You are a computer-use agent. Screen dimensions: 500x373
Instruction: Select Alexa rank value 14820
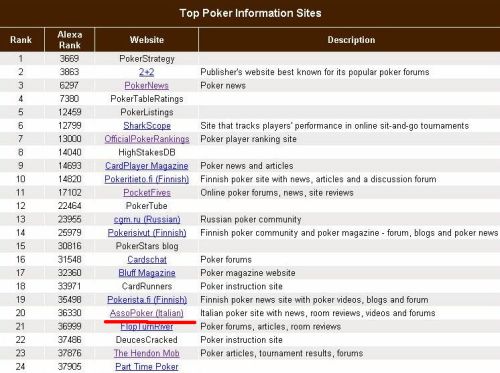tap(70, 179)
